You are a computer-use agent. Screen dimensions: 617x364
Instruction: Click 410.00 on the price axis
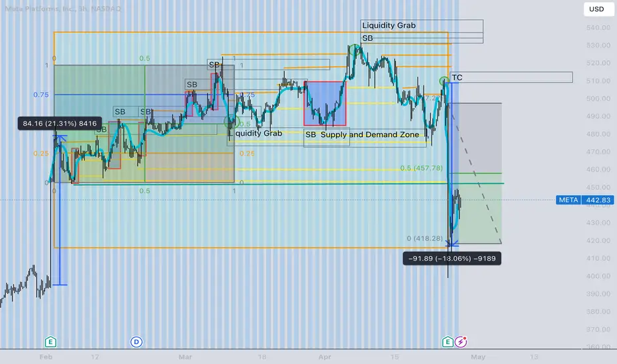coord(598,258)
